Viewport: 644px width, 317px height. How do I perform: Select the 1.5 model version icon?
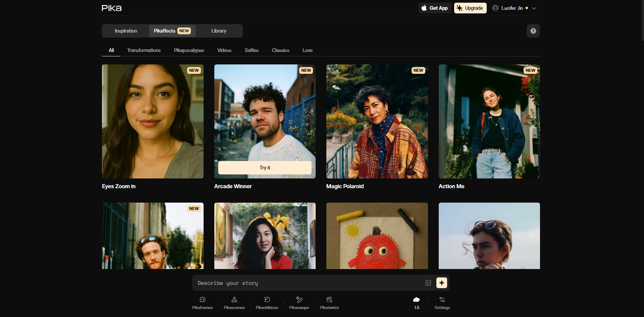(417, 303)
